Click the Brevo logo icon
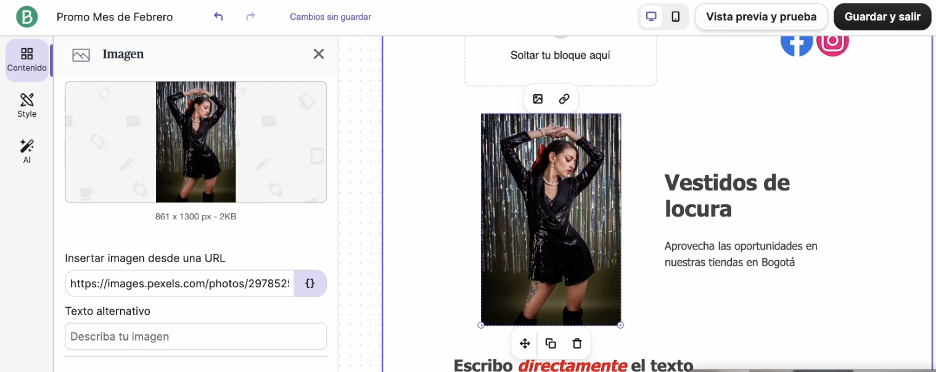 pyautogui.click(x=27, y=17)
